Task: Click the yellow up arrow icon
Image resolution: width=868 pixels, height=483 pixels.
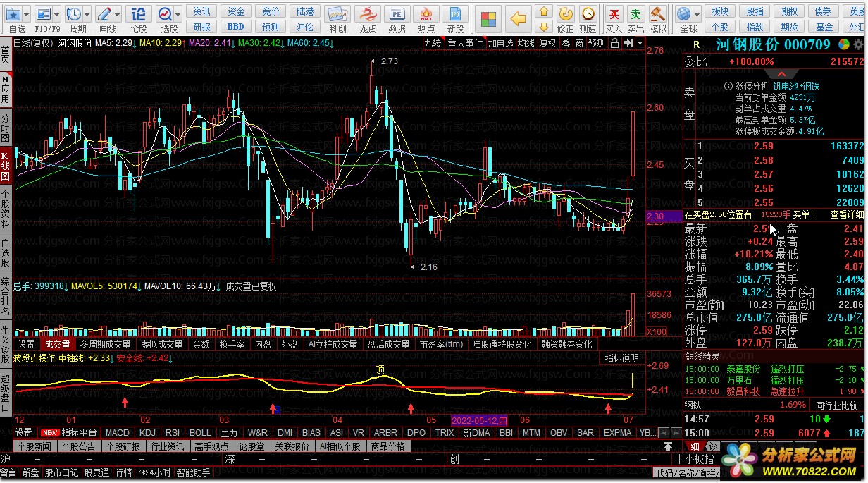Action: (543, 11)
